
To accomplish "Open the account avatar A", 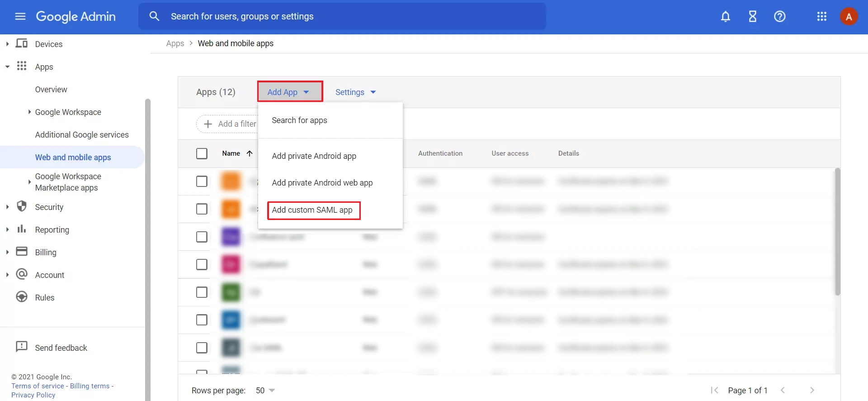I will [x=849, y=17].
